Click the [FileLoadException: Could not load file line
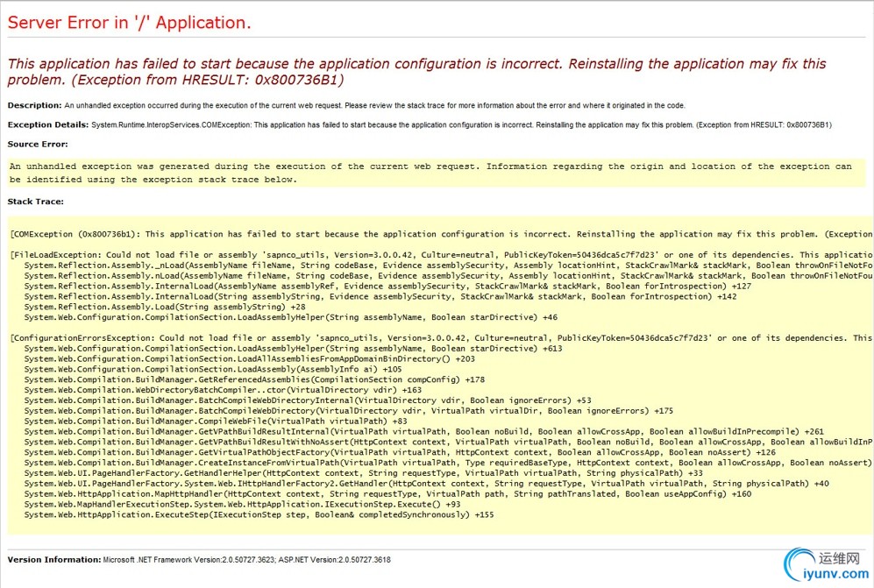 coord(442,255)
